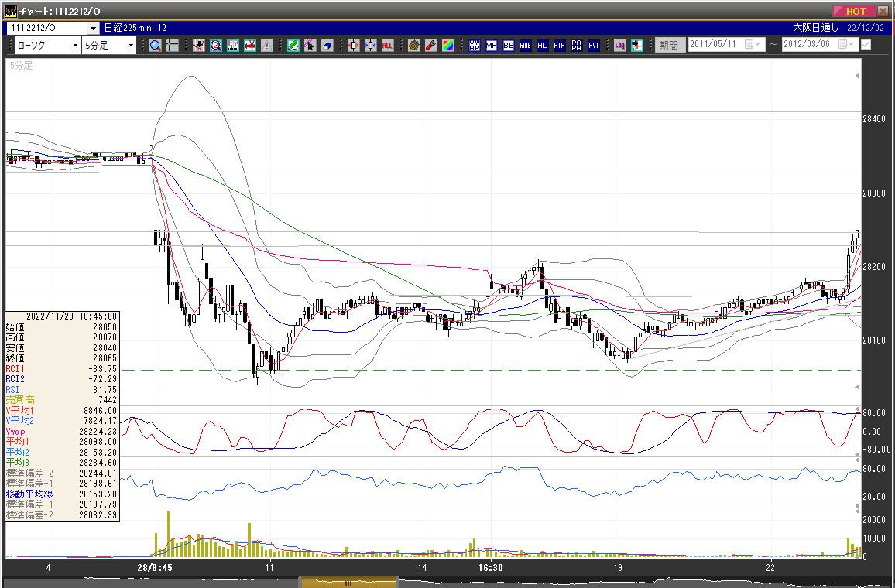
Task: Click the red bar chart icon
Action: 233,46
